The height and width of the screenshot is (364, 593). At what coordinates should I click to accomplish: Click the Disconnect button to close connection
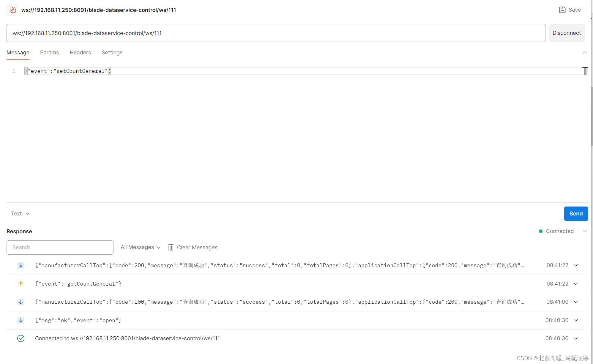tap(566, 33)
